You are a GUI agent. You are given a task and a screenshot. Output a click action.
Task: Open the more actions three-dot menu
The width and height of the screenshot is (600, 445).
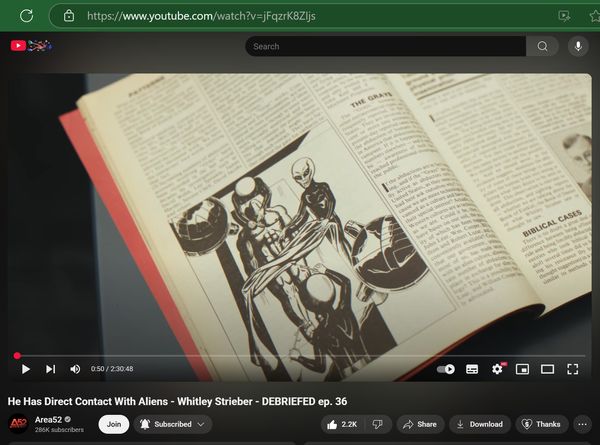coord(582,424)
